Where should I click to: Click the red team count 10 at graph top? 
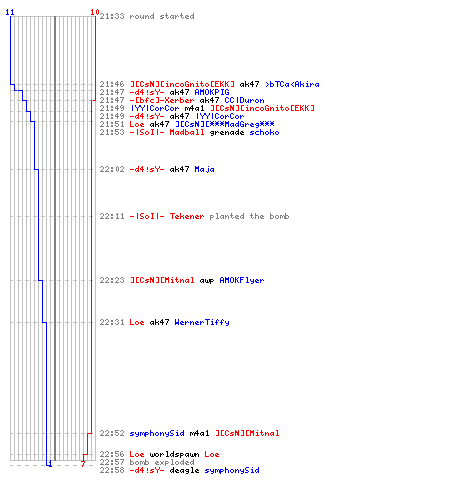[x=95, y=12]
